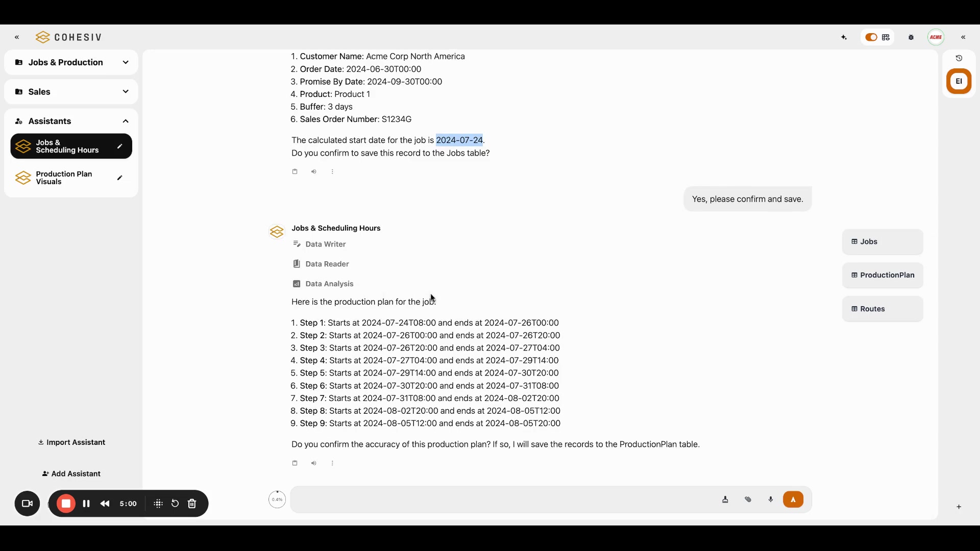Open the ACME account avatar
980x551 pixels.
[936, 37]
